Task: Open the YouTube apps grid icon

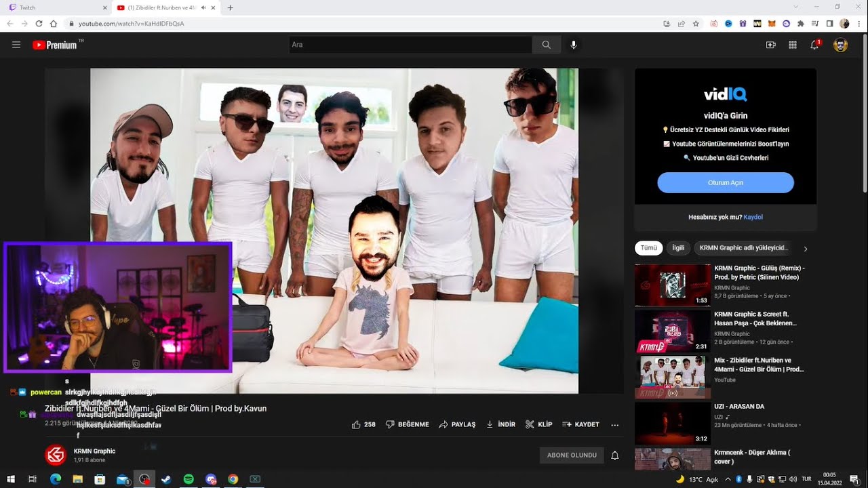Action: click(x=792, y=45)
